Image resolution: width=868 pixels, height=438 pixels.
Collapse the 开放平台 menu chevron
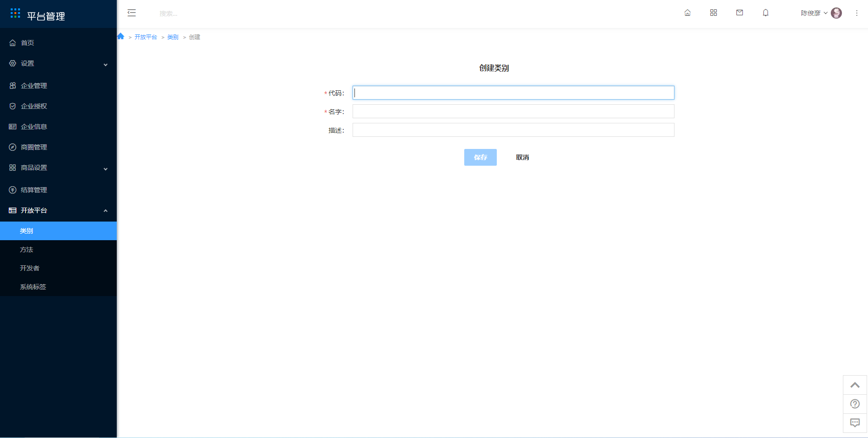[x=106, y=211]
